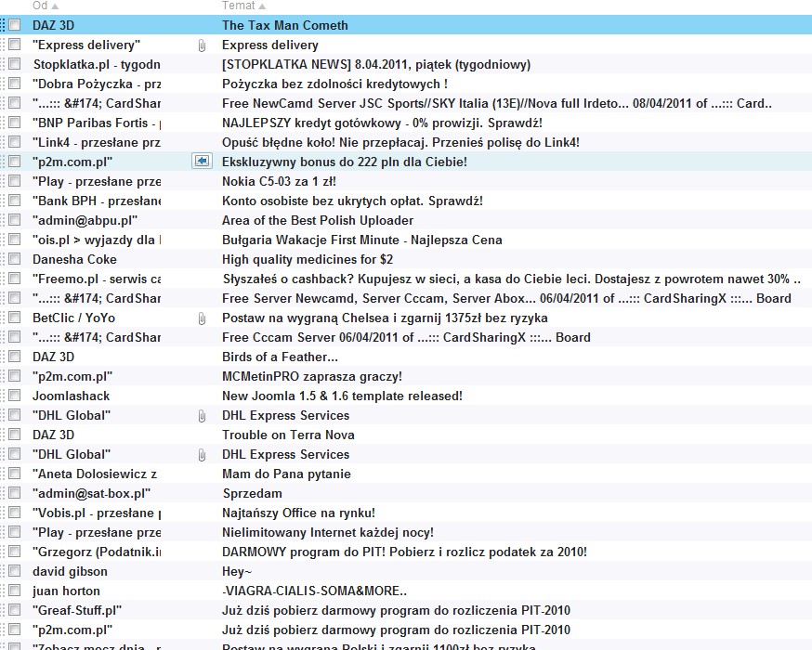Check the Link4 email checkbox
812x650 pixels.
pyautogui.click(x=15, y=142)
